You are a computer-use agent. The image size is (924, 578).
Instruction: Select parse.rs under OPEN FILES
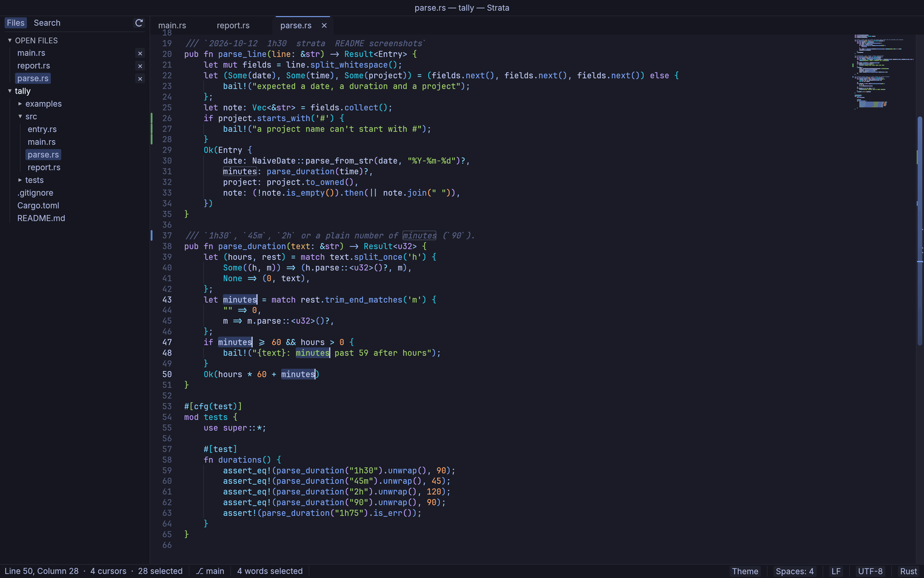click(33, 79)
